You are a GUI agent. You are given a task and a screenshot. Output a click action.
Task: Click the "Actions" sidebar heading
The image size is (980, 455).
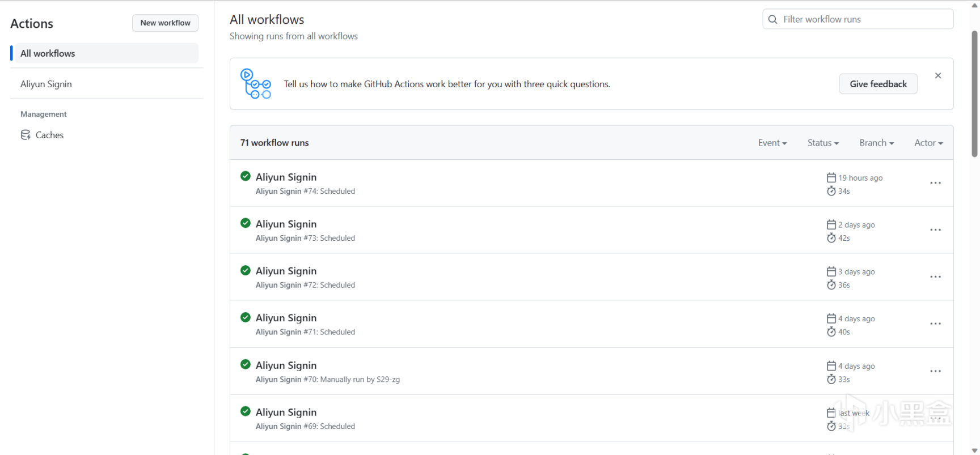pos(32,24)
